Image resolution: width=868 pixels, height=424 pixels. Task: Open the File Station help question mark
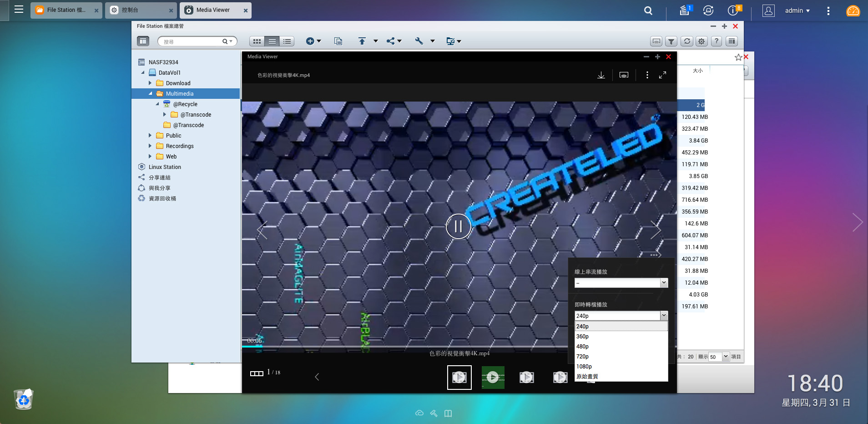[717, 41]
